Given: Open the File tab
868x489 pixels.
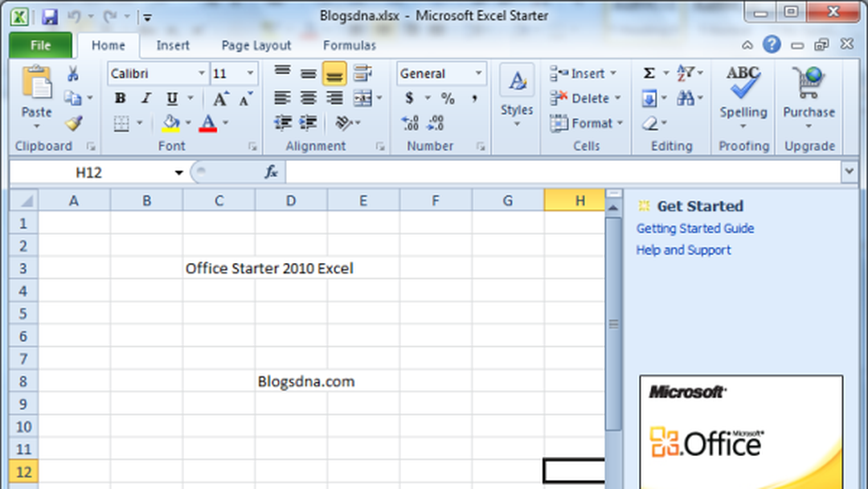Looking at the screenshot, I should pos(40,45).
